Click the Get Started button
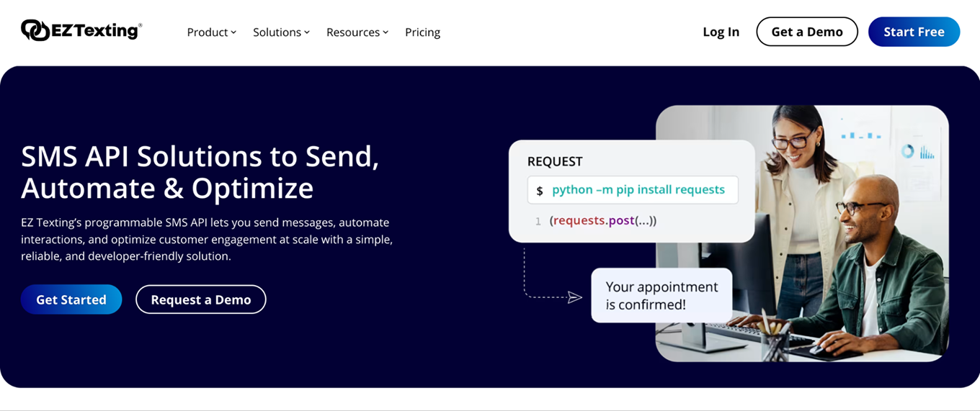980x411 pixels. (71, 299)
